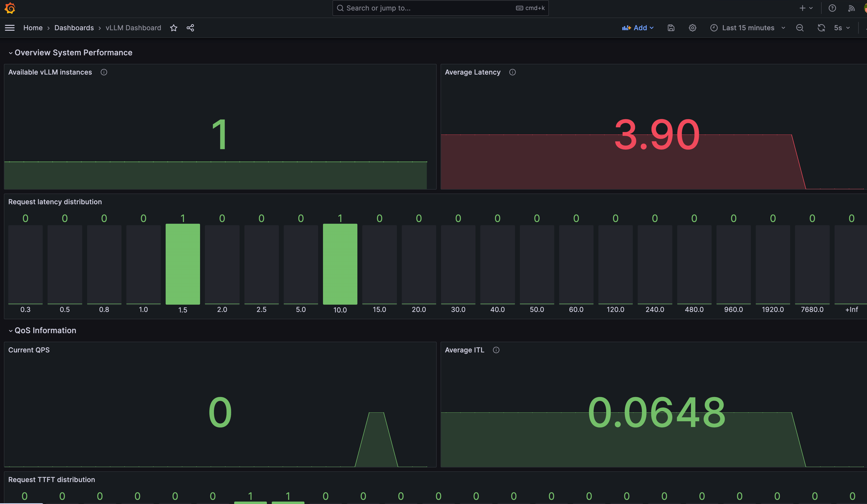Viewport: 867px width, 504px height.
Task: Go to Dashboards breadcrumb
Action: point(74,28)
